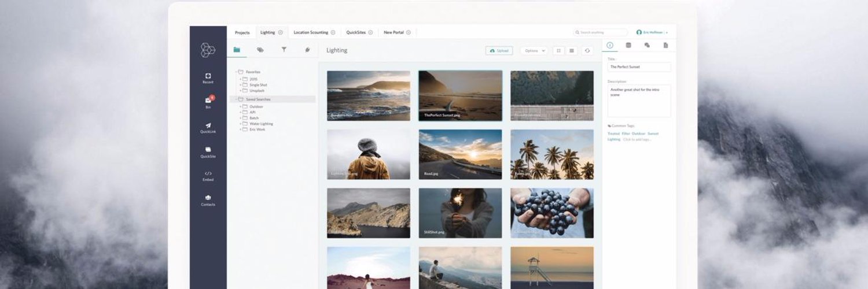Image resolution: width=868 pixels, height=289 pixels.
Task: Click the Sunset tag link
Action: point(653,134)
